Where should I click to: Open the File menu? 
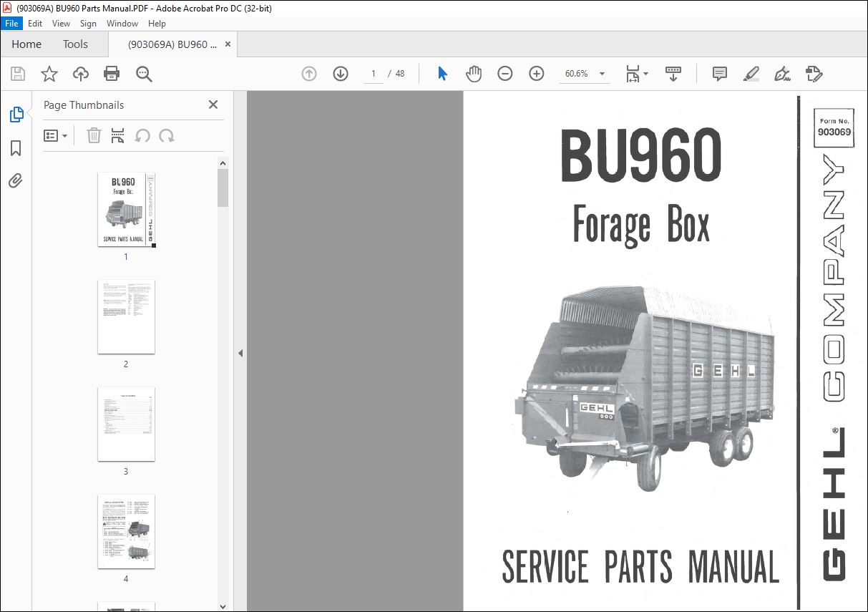coord(11,24)
